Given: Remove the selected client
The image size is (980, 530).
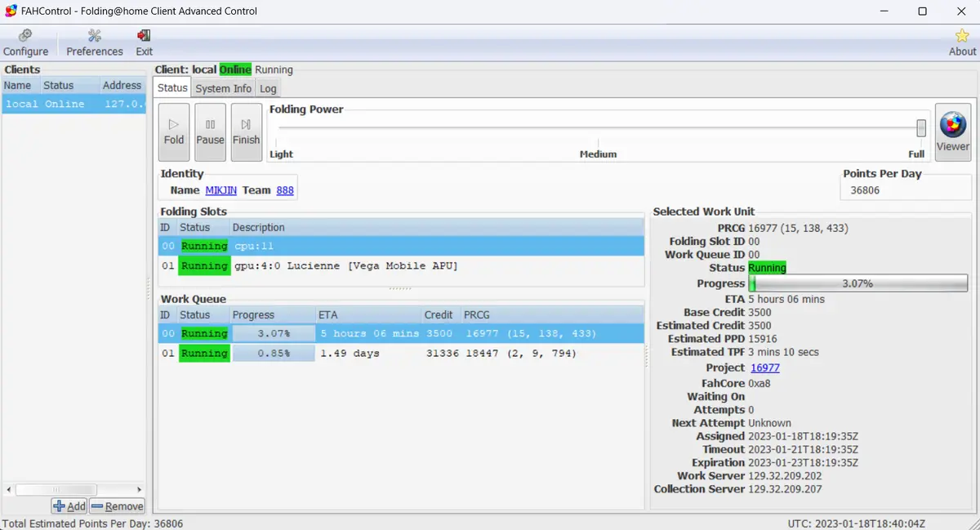Looking at the screenshot, I should point(117,506).
